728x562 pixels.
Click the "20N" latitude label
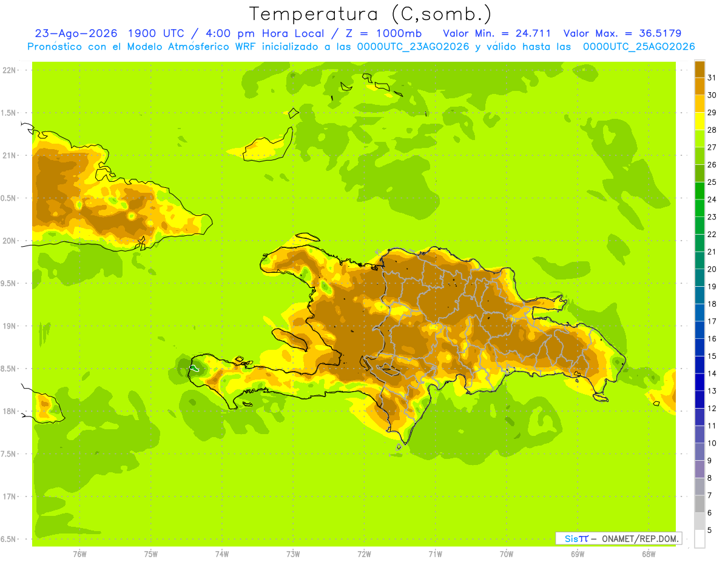9,241
